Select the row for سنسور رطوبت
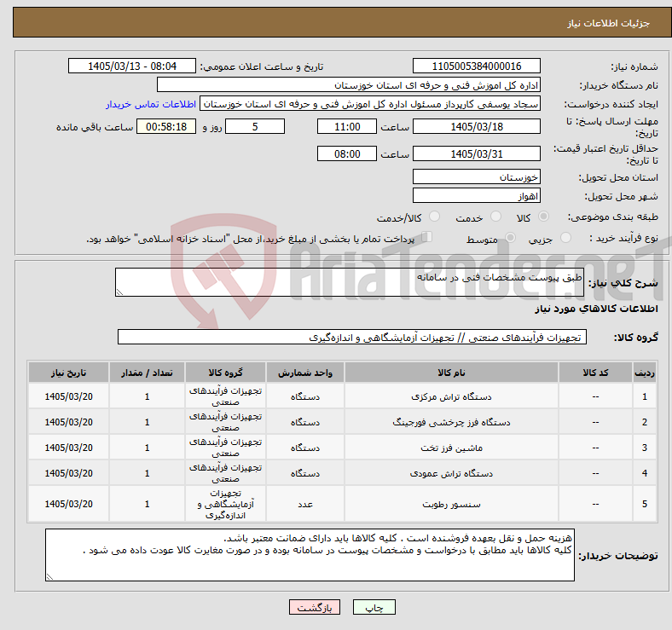672x630 pixels. click(x=343, y=504)
